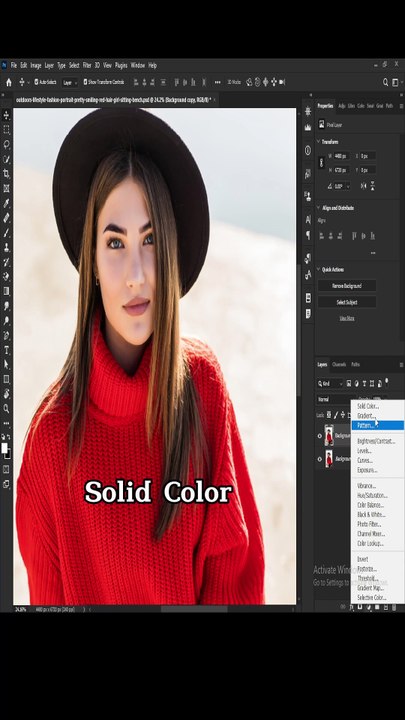Click the width W input field
The image size is (405, 720).
[x=342, y=156]
